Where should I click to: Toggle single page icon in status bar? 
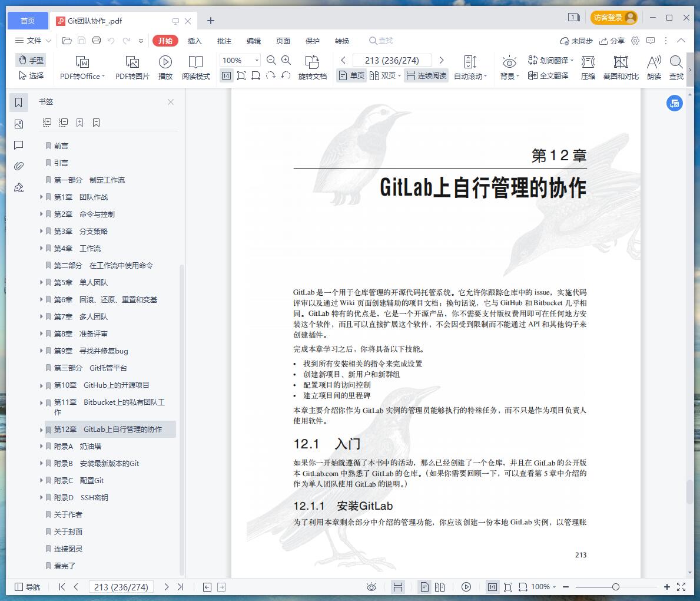[x=424, y=587]
